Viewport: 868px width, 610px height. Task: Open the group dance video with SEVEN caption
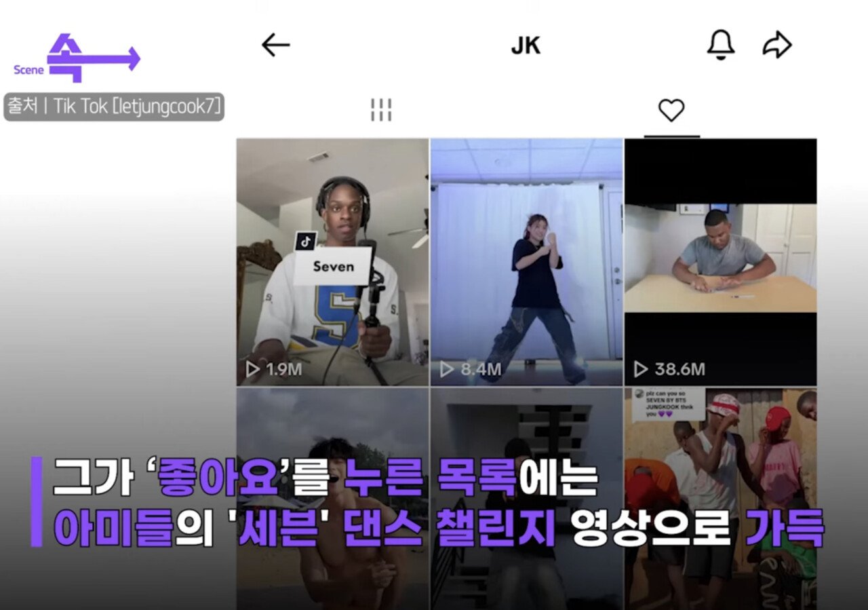(x=720, y=499)
